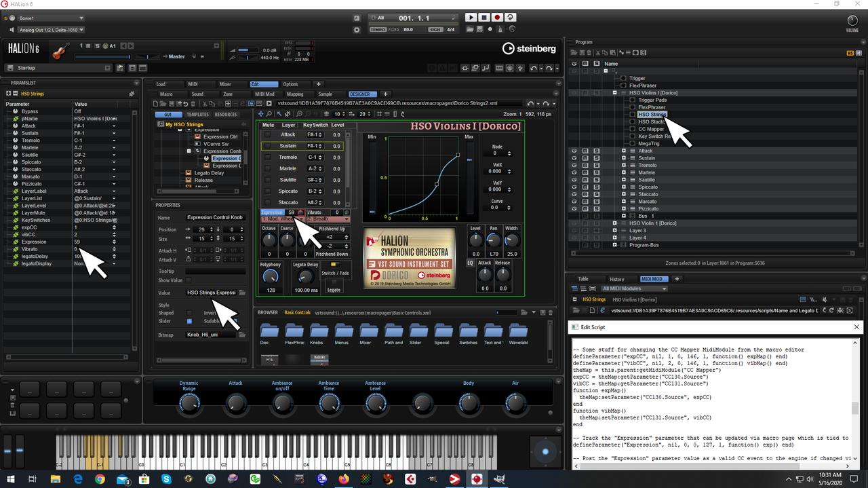Toggle visibility eye for the Attack layer
This screenshot has width=868, height=488.
574,151
